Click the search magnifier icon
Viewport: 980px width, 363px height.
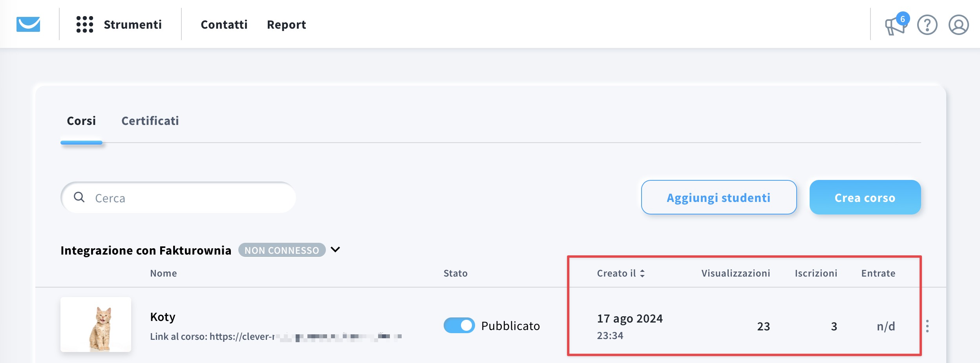tap(79, 197)
